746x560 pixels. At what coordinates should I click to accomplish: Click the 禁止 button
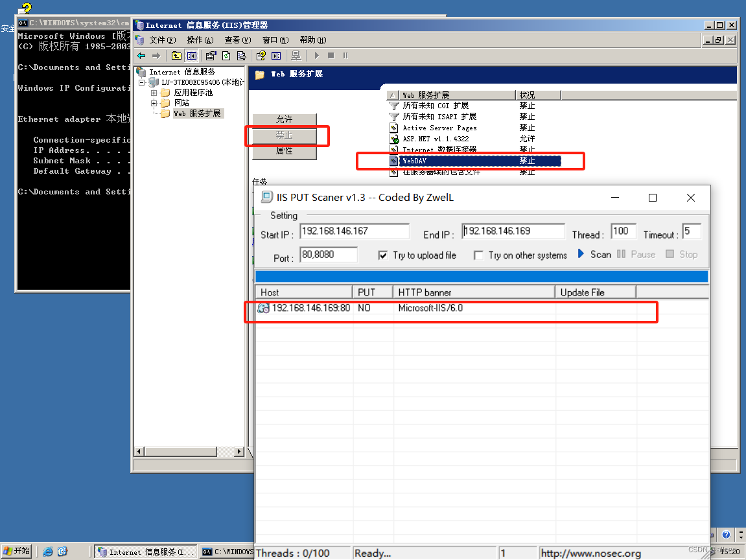(285, 135)
